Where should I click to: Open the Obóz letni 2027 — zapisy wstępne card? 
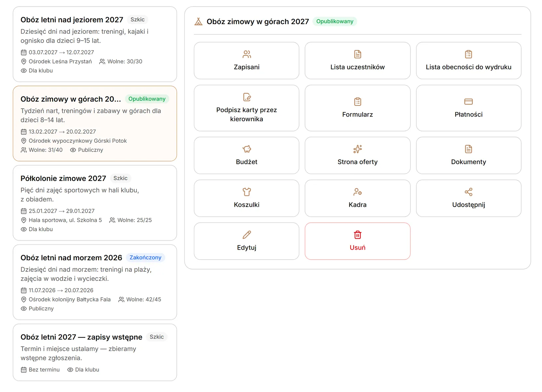(95, 352)
